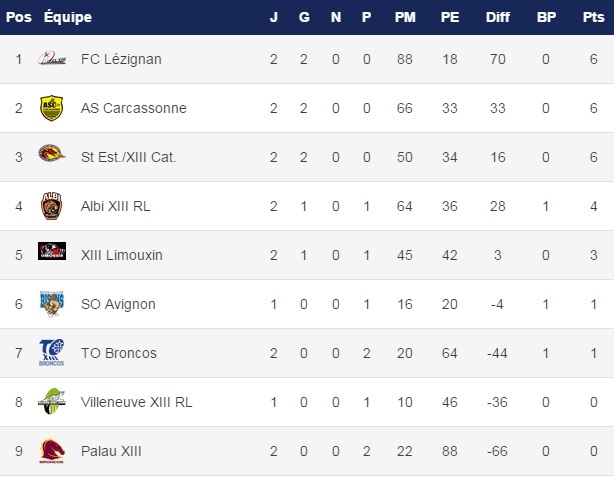Screen dimensions: 614x478
Task: Click the Palau XIII Broncos logo
Action: pyautogui.click(x=51, y=450)
